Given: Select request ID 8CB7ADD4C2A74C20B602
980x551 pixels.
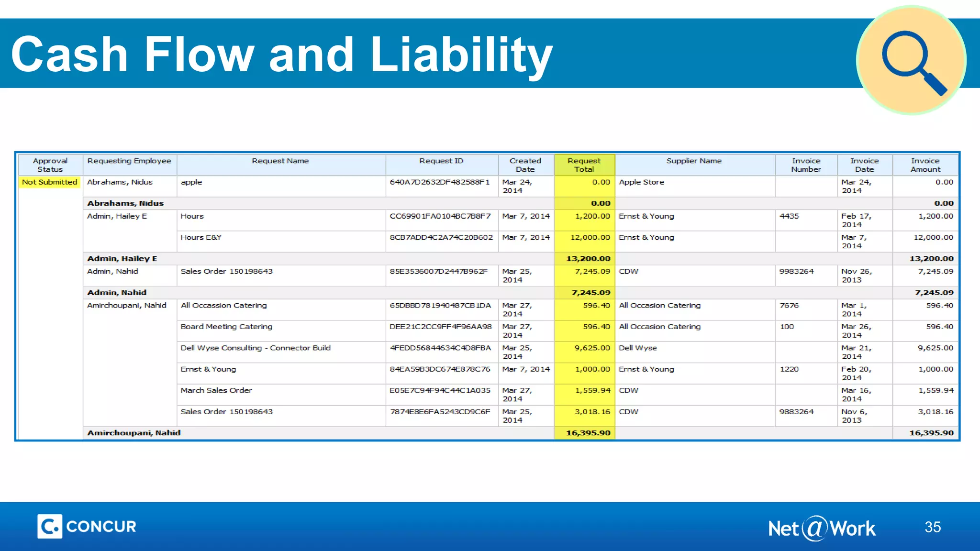Looking at the screenshot, I should (441, 237).
